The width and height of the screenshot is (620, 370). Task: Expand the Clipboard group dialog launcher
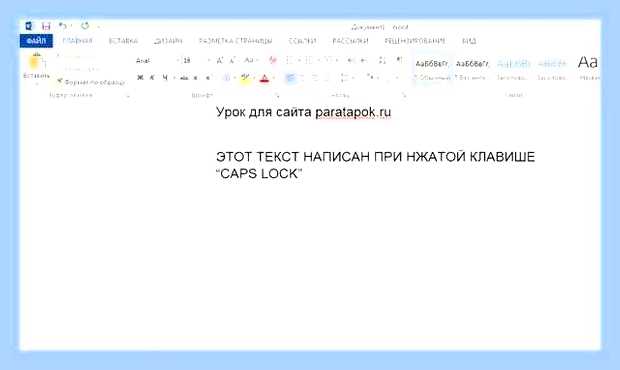point(128,95)
